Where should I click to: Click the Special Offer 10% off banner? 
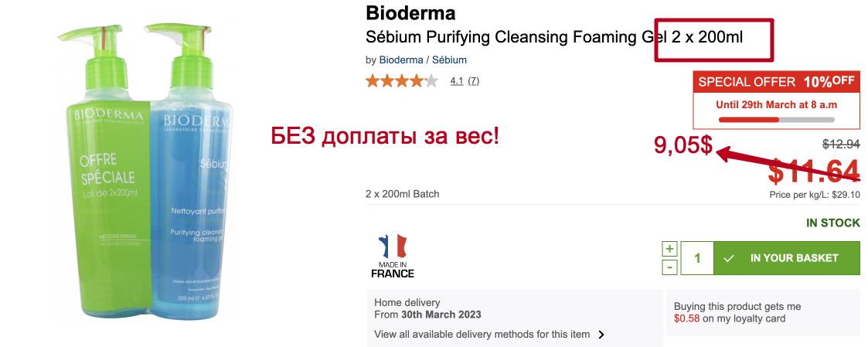click(x=776, y=82)
